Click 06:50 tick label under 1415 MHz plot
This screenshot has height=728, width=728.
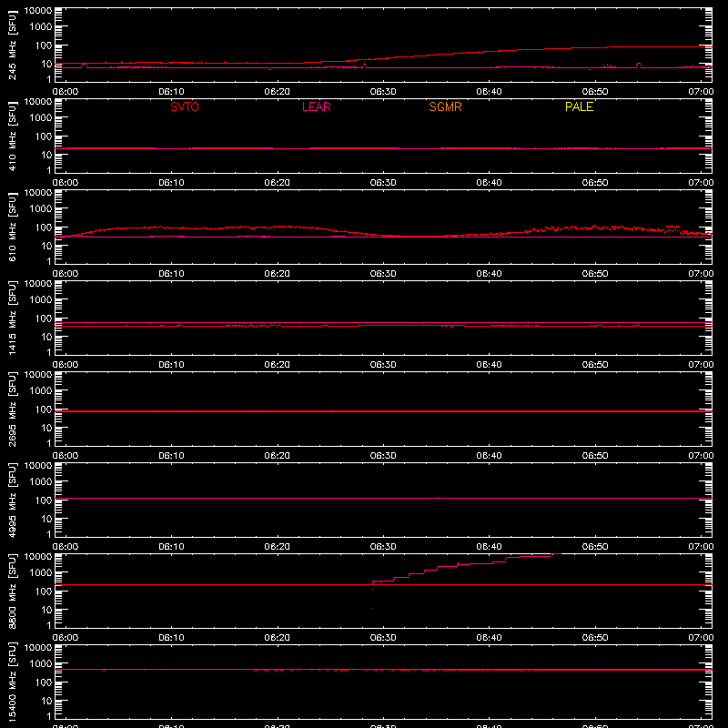point(595,365)
